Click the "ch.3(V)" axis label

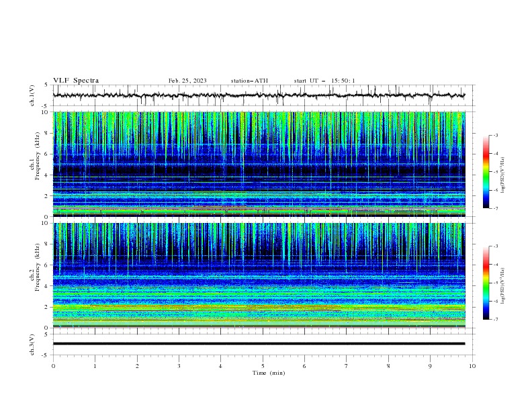(x=32, y=345)
